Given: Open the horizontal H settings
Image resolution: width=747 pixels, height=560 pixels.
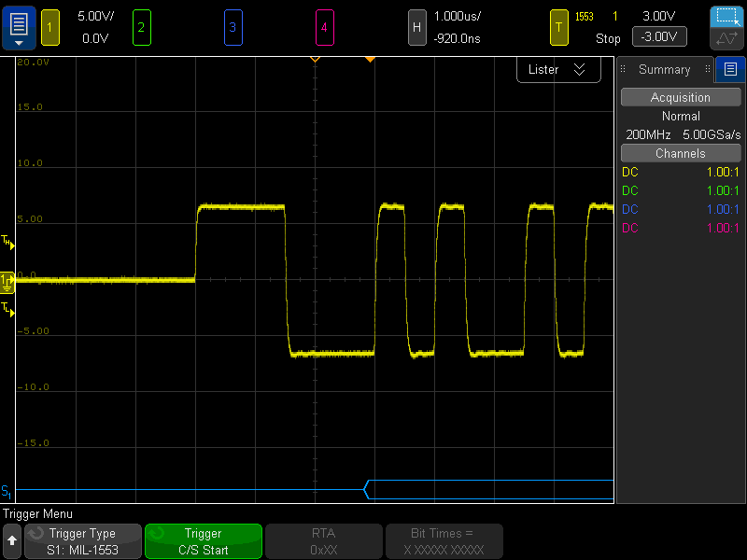Looking at the screenshot, I should (416, 28).
